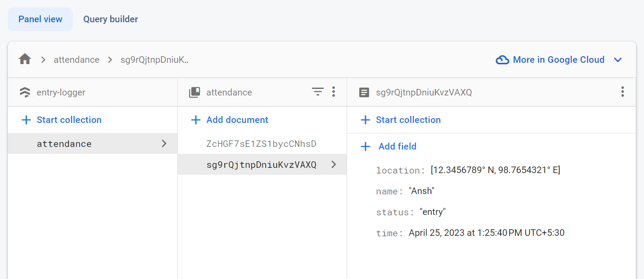The width and height of the screenshot is (644, 279).
Task: Click the filter icon in the attendance column
Action: [x=318, y=92]
